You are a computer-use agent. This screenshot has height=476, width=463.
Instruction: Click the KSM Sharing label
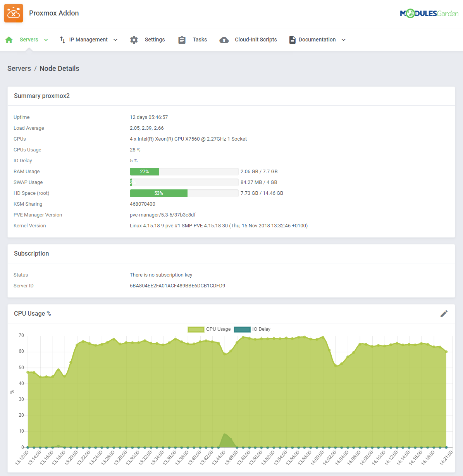click(28, 204)
